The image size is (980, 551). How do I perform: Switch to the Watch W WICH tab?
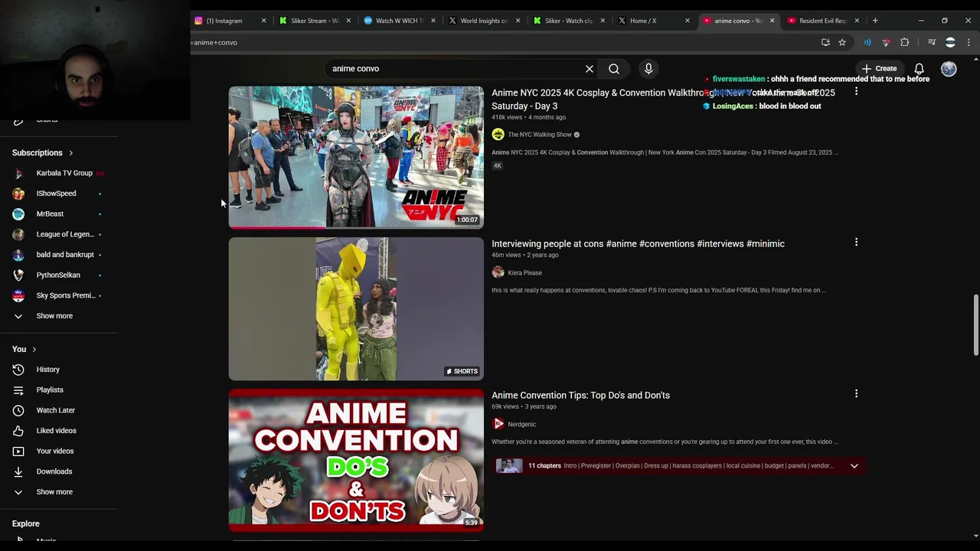point(399,21)
